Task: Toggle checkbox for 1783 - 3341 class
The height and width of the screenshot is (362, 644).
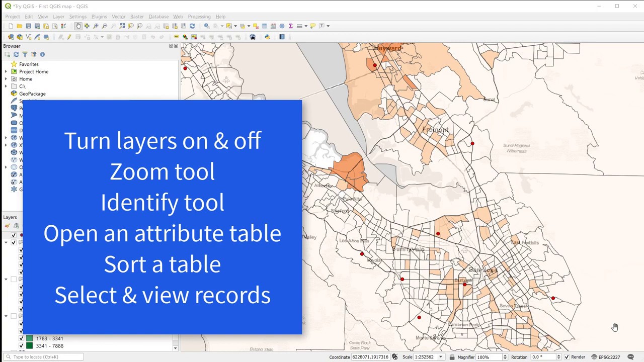Action: click(21, 338)
